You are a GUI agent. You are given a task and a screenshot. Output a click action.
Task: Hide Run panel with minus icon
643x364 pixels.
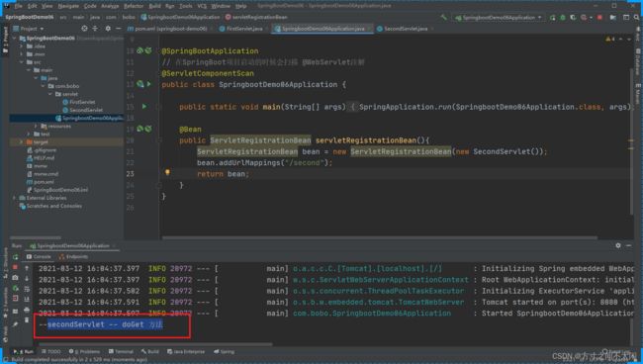628,245
